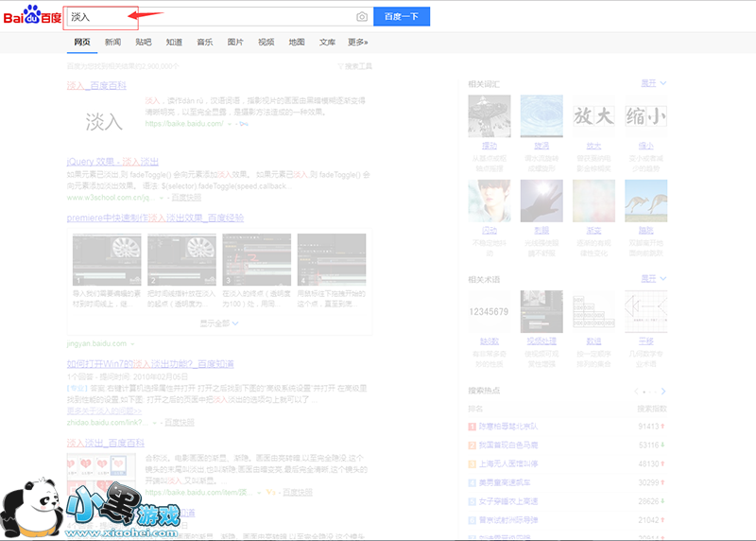Viewport: 756px width, 541px height.
Task: Open premiere中快速制作淡入淡出效果 result
Action: [x=155, y=218]
